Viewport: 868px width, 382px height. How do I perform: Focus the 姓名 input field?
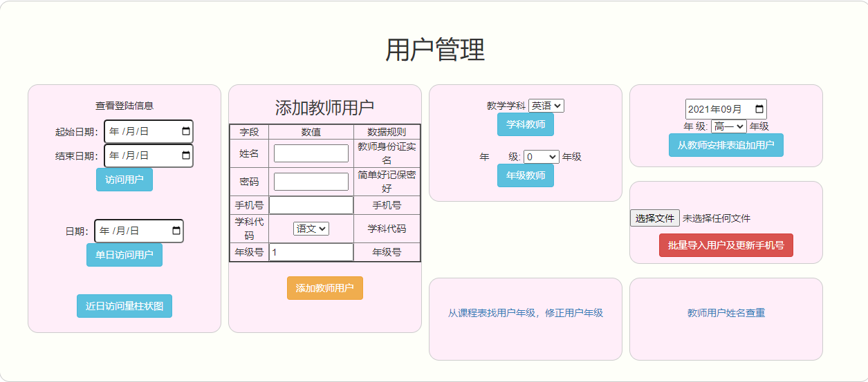pos(311,153)
